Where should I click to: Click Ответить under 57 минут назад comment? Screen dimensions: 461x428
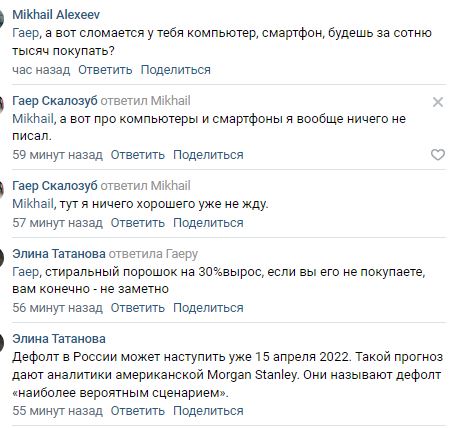click(x=138, y=223)
